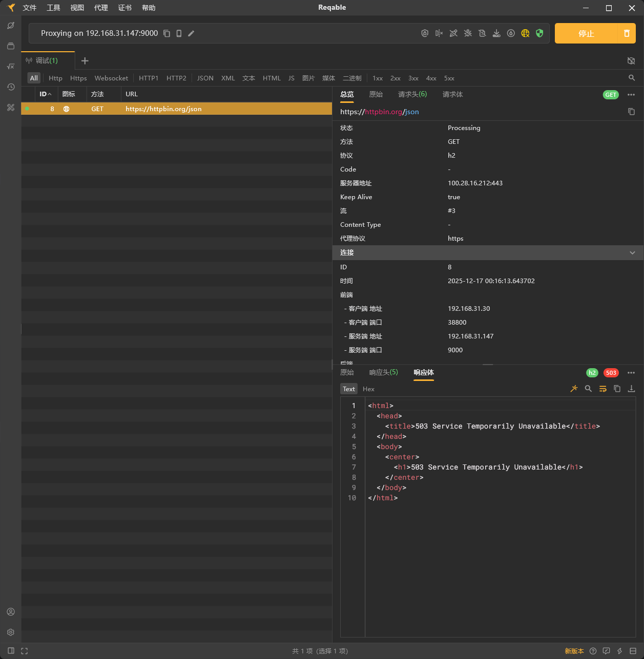Open the settings gear in the sidebar

pos(11,632)
